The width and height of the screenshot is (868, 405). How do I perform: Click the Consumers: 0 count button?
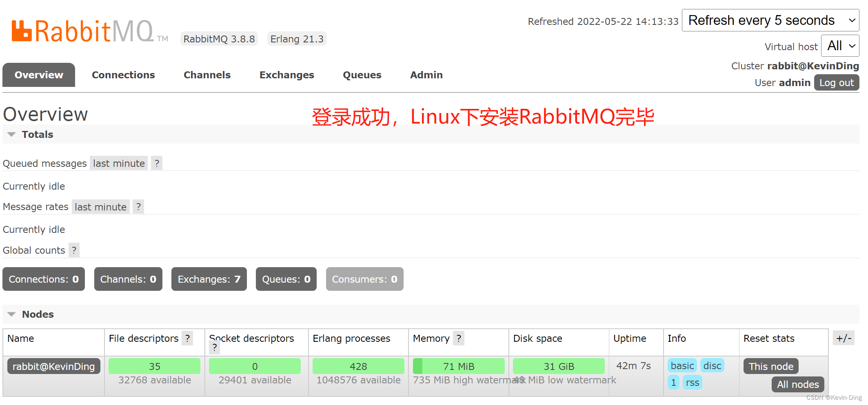(364, 279)
